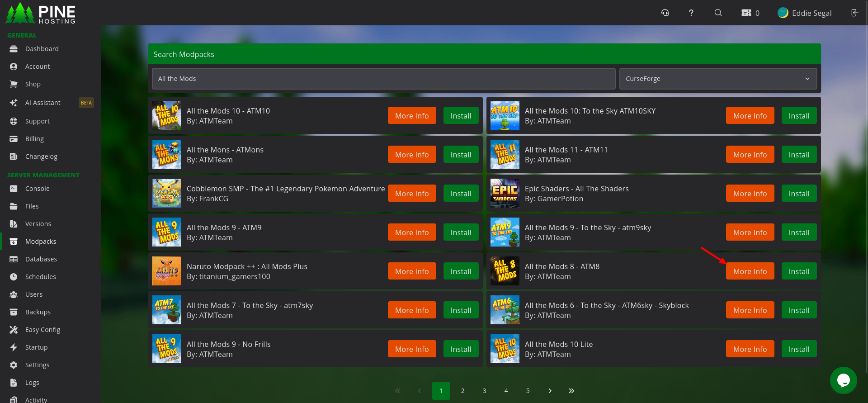Show More Info for All the Mods 7 Sky
The width and height of the screenshot is (868, 403).
click(x=412, y=310)
